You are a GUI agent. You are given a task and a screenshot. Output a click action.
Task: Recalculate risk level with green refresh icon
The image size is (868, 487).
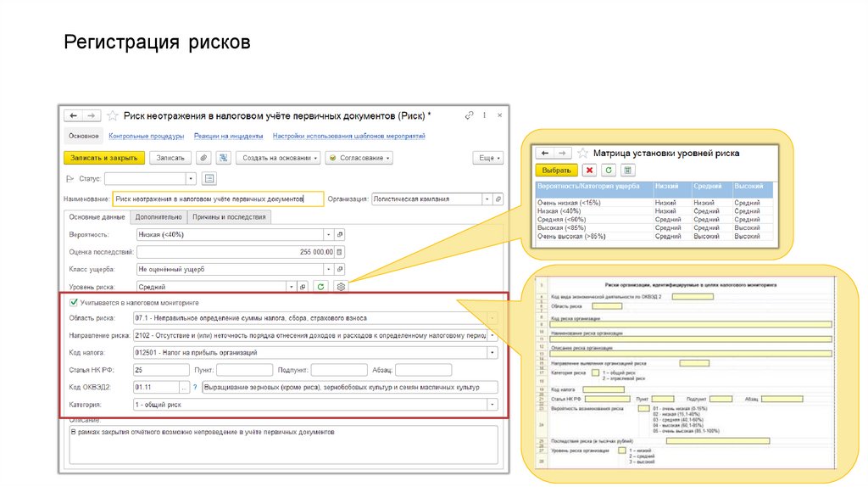pos(320,287)
